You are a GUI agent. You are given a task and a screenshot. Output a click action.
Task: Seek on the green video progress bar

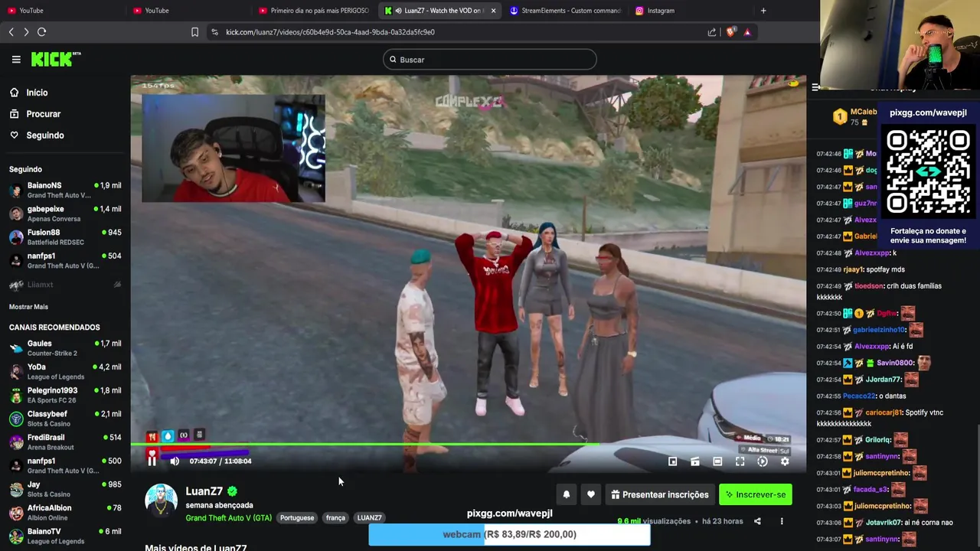click(x=469, y=444)
